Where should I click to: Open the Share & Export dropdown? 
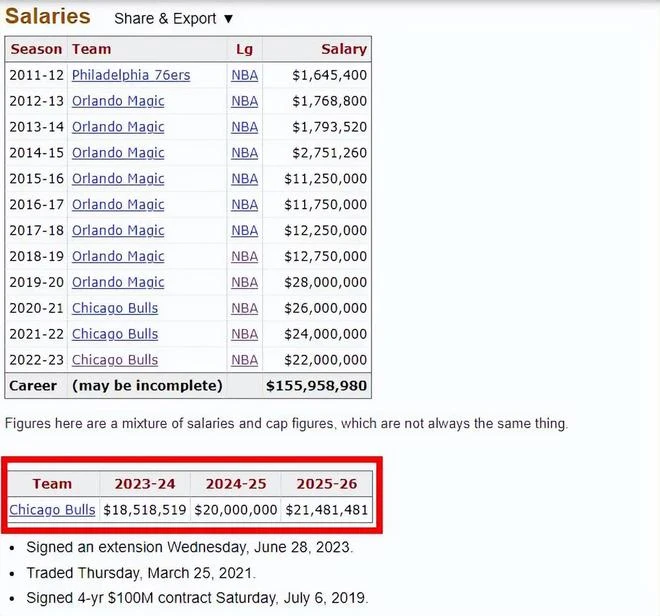pos(173,19)
